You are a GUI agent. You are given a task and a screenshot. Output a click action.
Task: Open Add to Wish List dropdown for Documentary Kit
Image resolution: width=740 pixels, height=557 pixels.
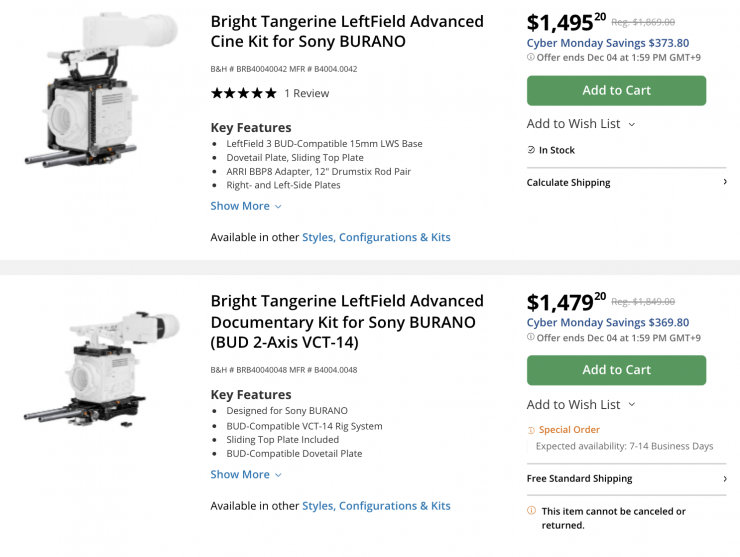pos(581,405)
